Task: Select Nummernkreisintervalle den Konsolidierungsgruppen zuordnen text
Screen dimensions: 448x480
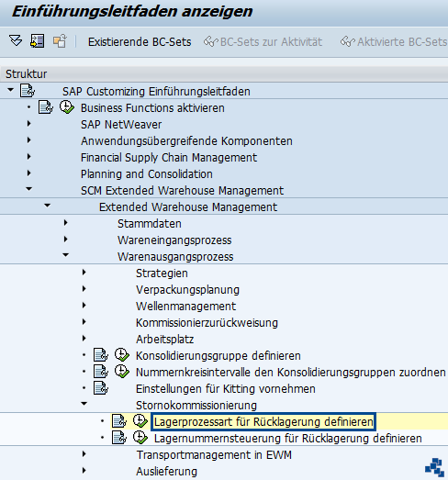Action: 291,373
